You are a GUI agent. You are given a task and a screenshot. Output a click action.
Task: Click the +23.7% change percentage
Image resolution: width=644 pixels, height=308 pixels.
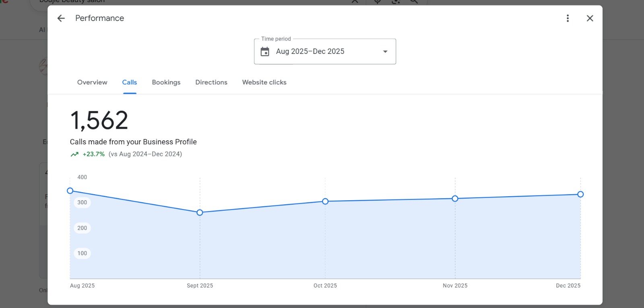coord(94,154)
